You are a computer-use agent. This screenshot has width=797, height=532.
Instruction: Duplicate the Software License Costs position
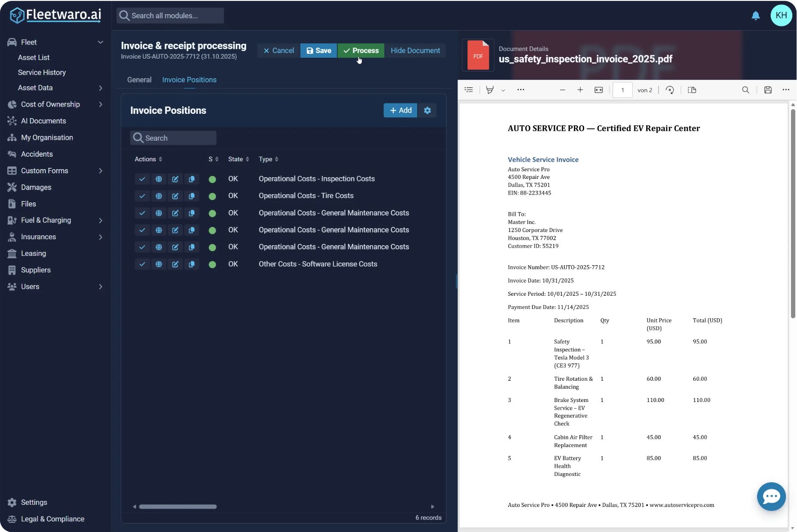192,264
